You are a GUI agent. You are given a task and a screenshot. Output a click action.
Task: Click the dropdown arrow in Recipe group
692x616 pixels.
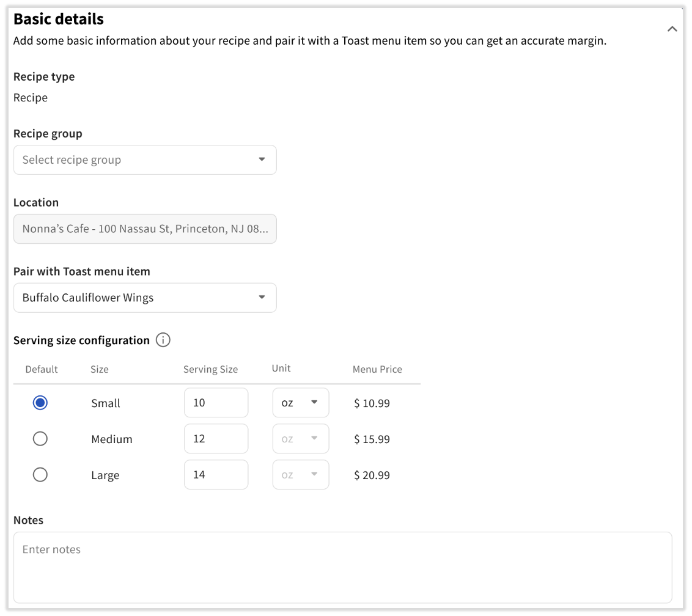click(x=262, y=159)
